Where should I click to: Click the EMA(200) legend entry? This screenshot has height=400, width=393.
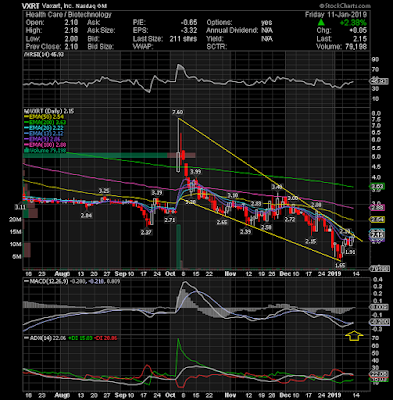44,122
